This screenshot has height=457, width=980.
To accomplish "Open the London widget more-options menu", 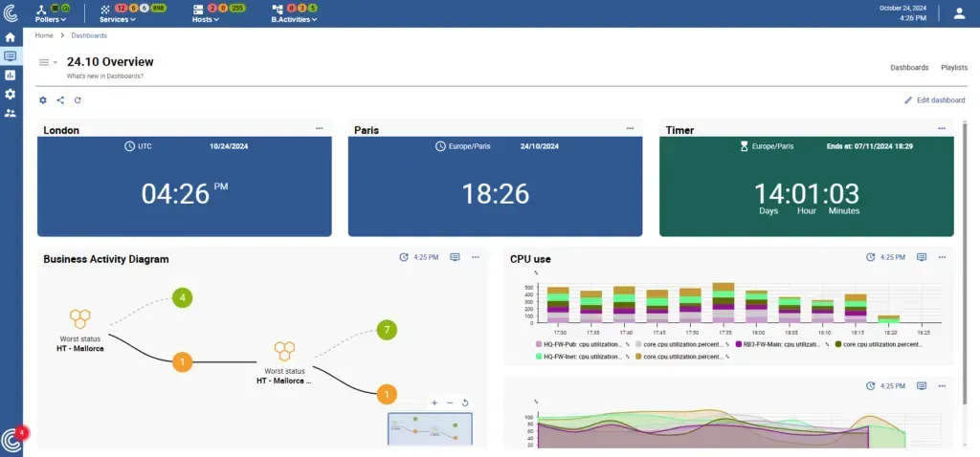I will (320, 128).
